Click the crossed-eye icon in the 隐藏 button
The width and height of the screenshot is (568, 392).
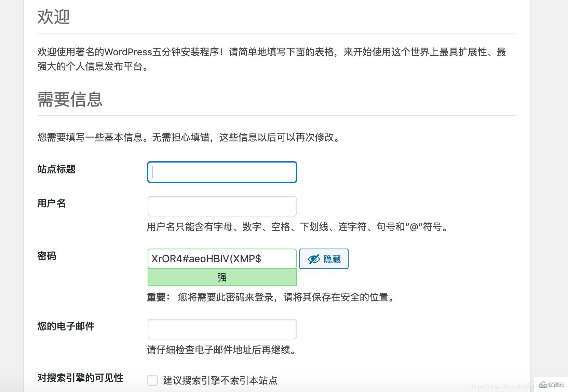click(x=314, y=259)
